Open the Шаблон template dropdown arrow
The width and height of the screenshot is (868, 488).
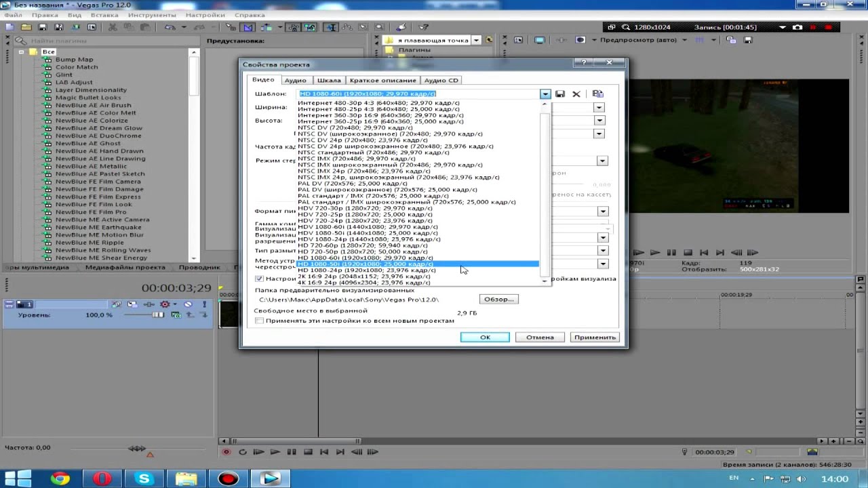(x=545, y=94)
